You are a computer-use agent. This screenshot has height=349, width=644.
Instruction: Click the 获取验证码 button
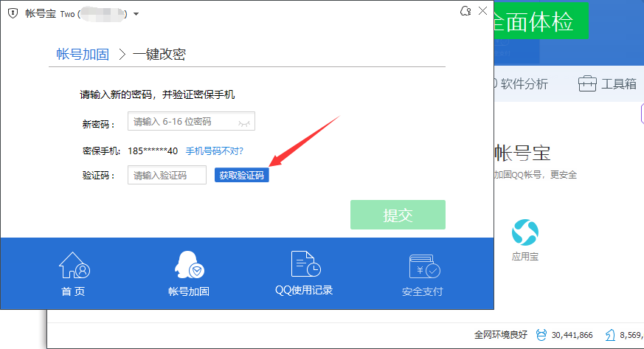click(x=241, y=176)
